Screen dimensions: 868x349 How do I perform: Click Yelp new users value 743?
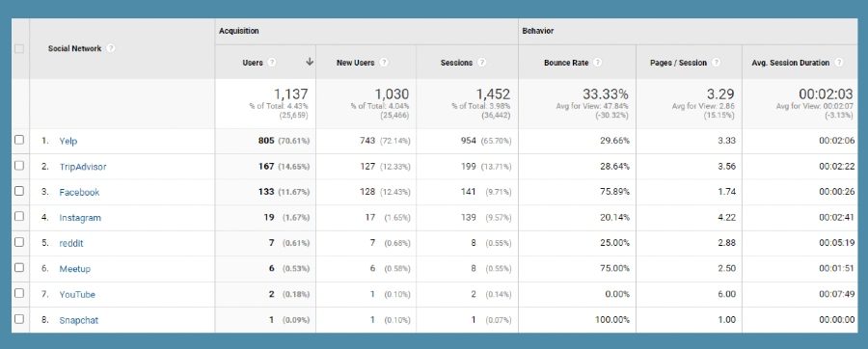tap(367, 141)
